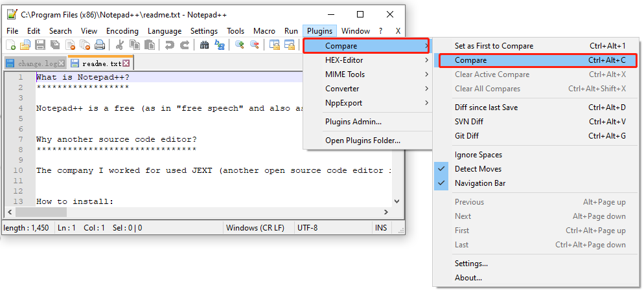
Task: Click the INS status bar indicator
Action: pyautogui.click(x=381, y=227)
